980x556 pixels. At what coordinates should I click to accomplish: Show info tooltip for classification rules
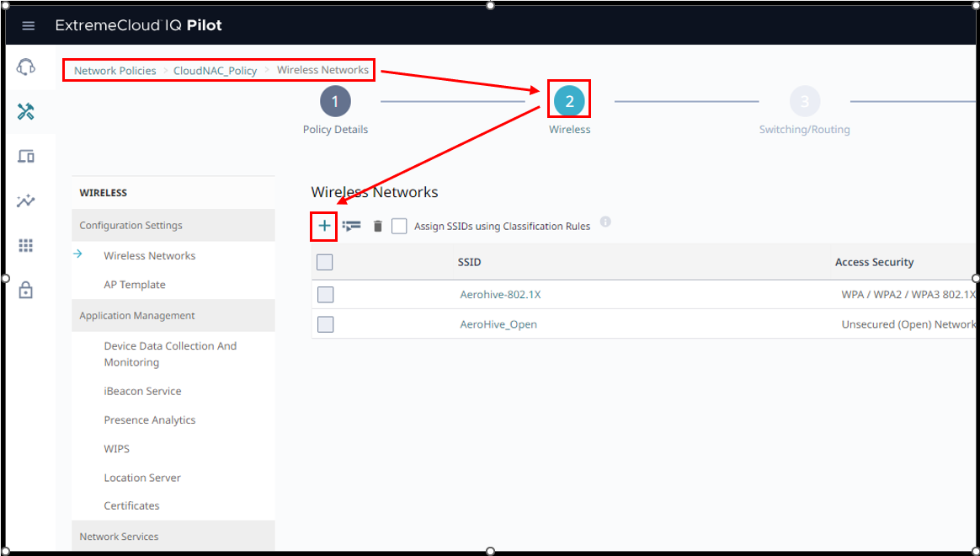coord(605,222)
